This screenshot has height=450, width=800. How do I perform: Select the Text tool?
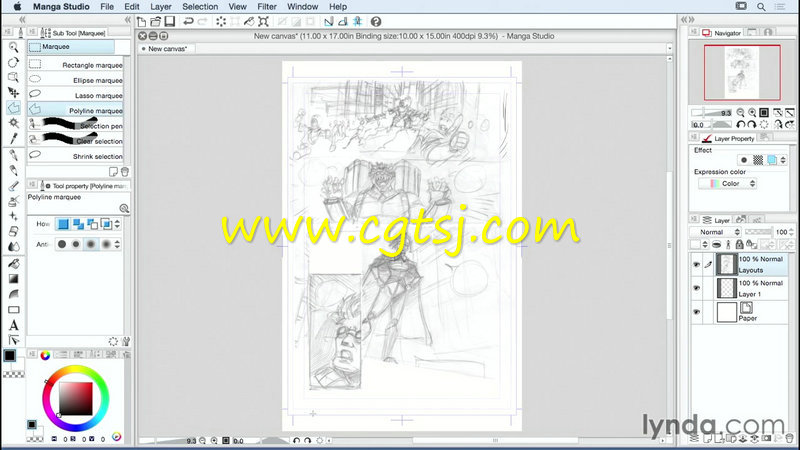pyautogui.click(x=13, y=325)
